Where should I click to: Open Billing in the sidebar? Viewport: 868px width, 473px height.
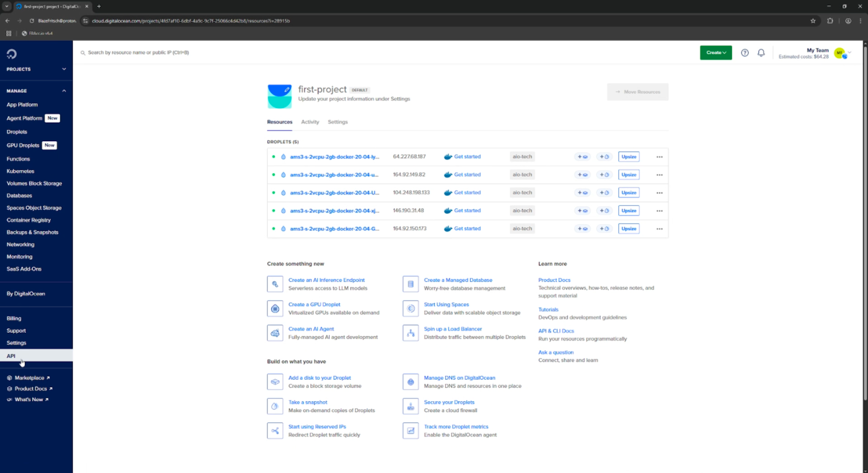click(x=14, y=318)
